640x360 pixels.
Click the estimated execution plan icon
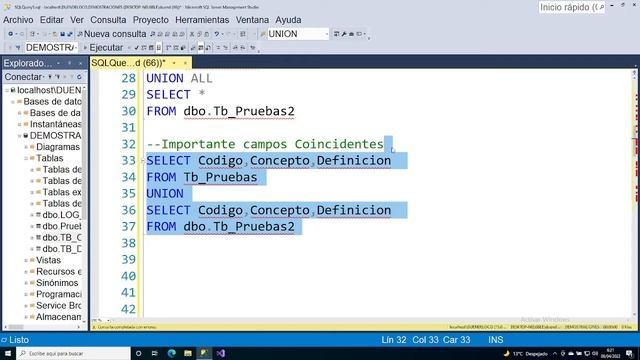pyautogui.click(x=144, y=48)
